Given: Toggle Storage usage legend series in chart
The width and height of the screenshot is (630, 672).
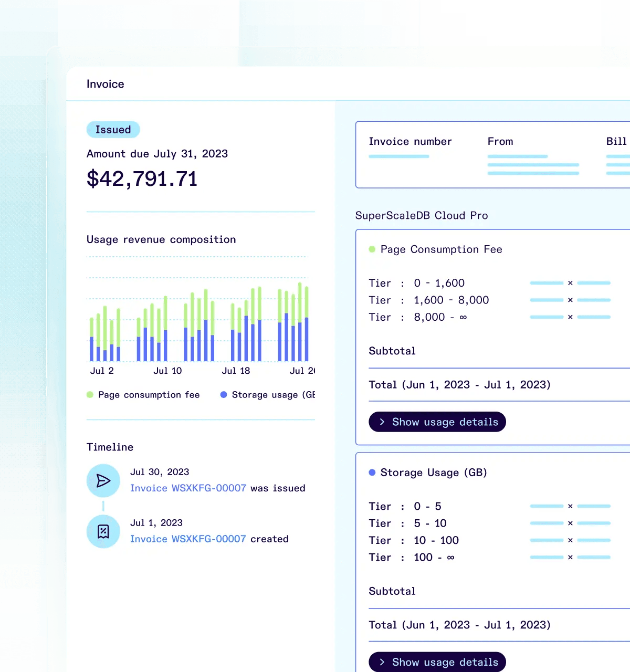Looking at the screenshot, I should click(x=268, y=395).
